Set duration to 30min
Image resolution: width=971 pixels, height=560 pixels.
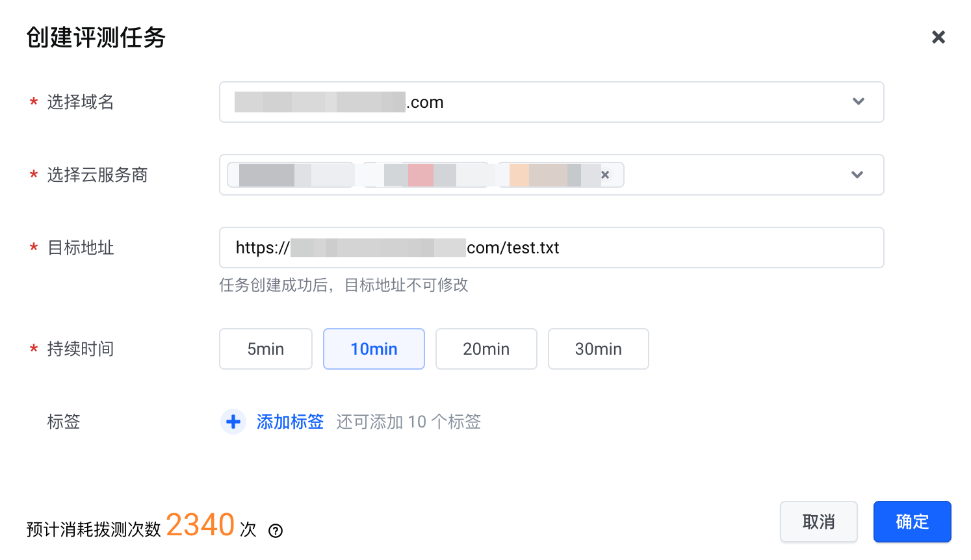[598, 349]
